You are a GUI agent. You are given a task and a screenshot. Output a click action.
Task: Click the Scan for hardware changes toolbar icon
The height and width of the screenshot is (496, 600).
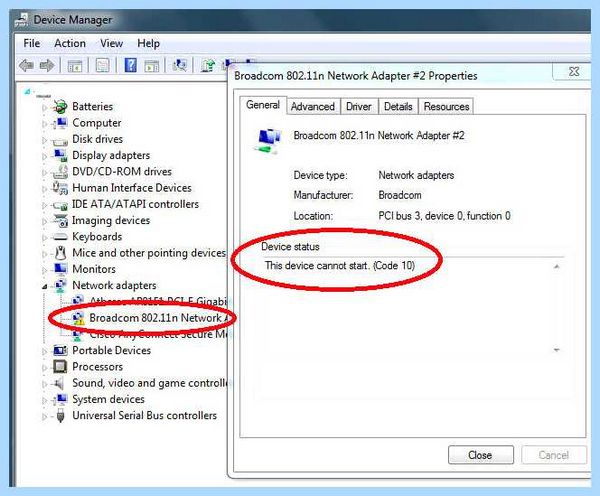click(x=179, y=65)
